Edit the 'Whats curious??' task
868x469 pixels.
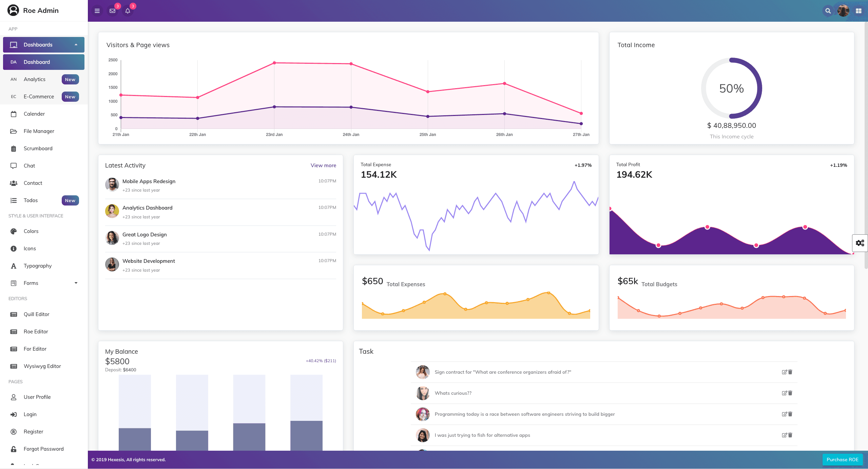tap(784, 393)
